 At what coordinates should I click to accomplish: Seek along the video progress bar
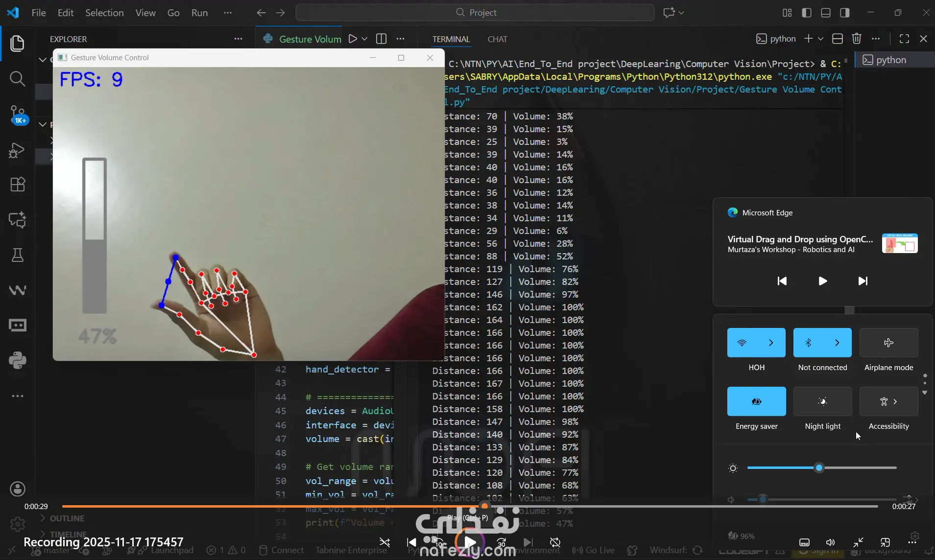coord(470,506)
